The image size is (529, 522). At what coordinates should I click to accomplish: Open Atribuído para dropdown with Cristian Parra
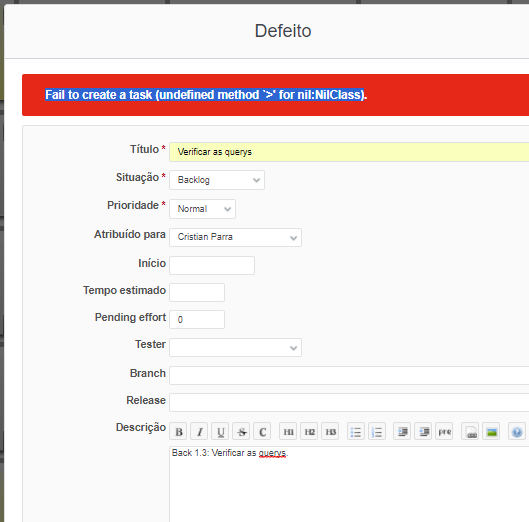235,237
